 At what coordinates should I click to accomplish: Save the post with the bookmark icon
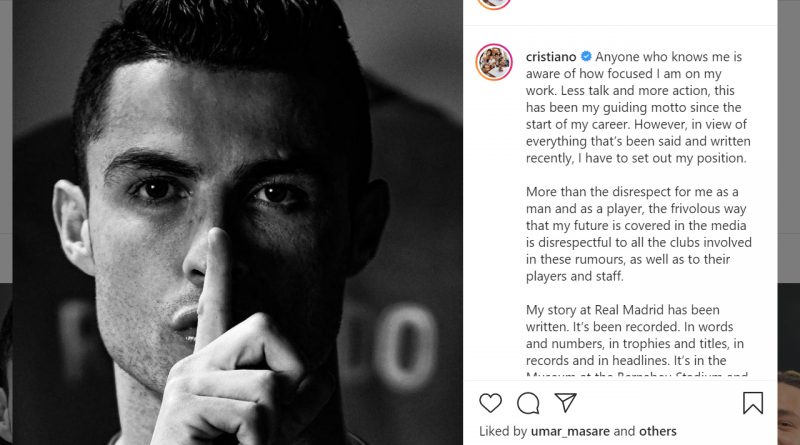click(753, 403)
